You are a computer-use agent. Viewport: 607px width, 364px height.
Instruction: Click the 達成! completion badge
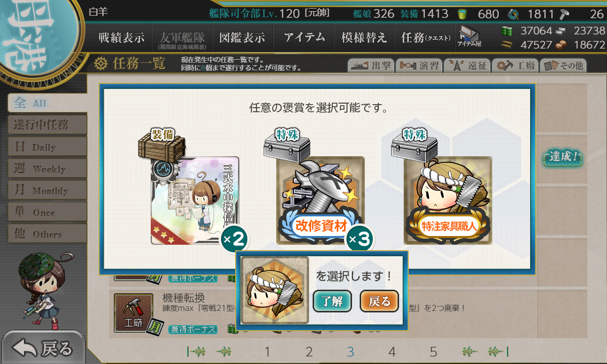[563, 157]
